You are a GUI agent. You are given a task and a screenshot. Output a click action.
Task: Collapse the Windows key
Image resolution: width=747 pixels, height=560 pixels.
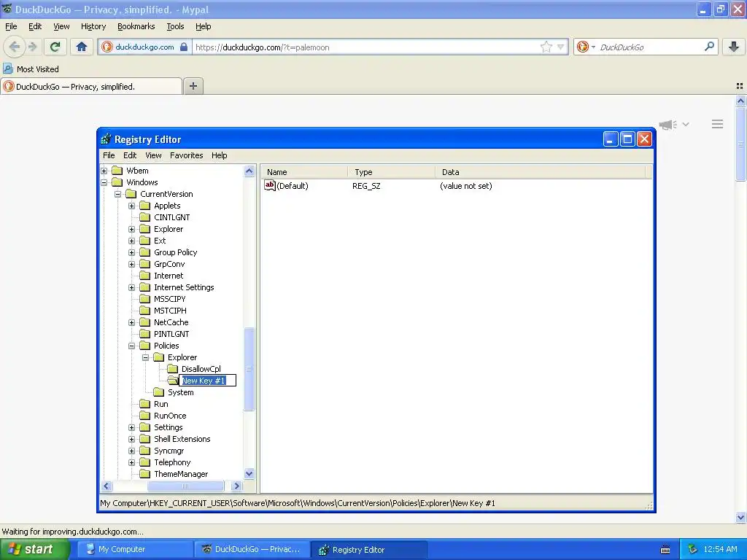click(104, 182)
